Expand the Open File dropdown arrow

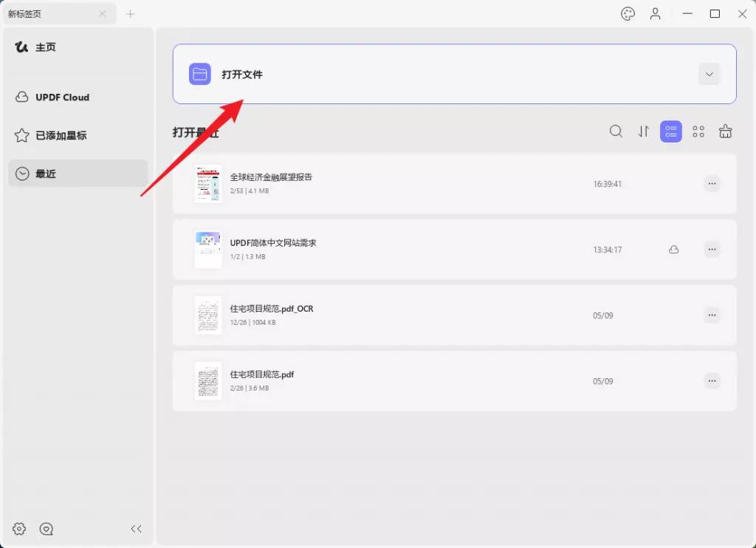click(709, 74)
